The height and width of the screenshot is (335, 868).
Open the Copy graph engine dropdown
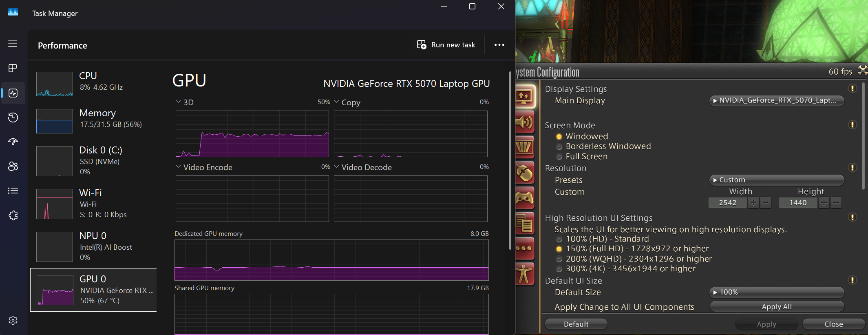[x=336, y=102]
